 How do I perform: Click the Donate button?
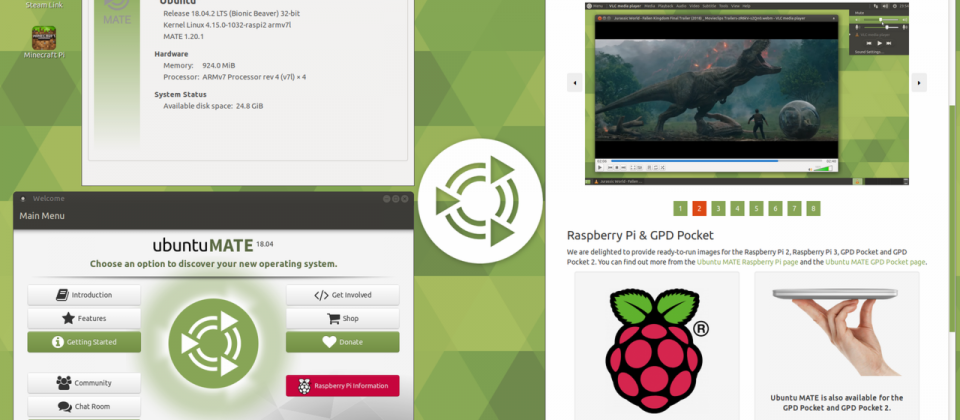point(343,342)
